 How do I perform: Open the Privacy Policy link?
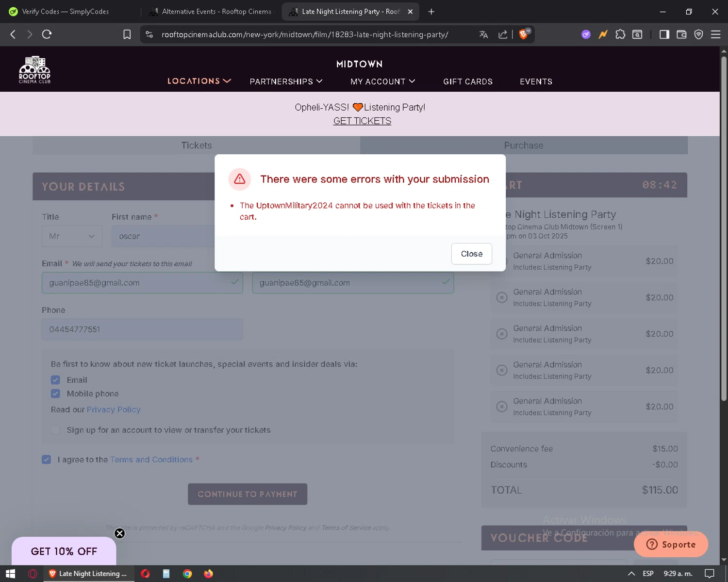tap(114, 409)
